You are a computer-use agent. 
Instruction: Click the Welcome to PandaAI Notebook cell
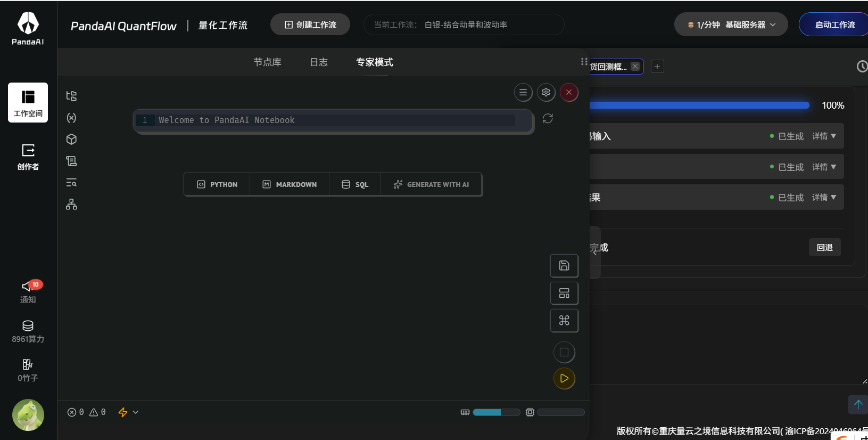[x=333, y=120]
